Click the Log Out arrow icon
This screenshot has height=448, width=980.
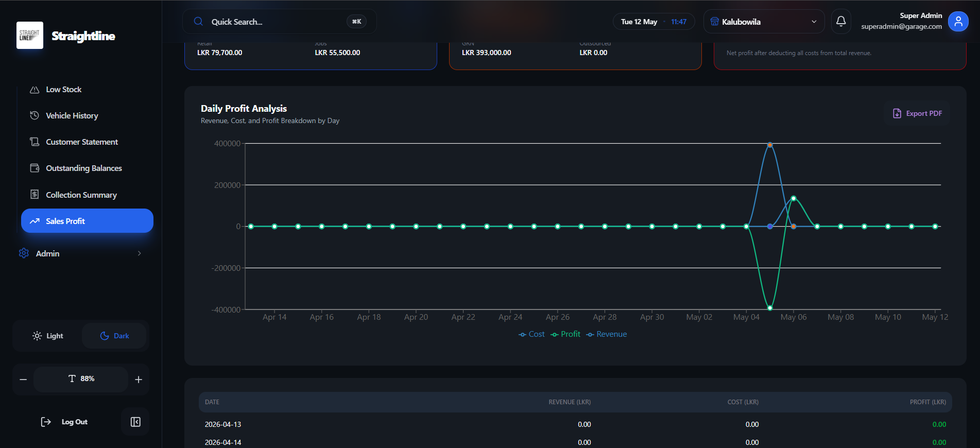(46, 422)
